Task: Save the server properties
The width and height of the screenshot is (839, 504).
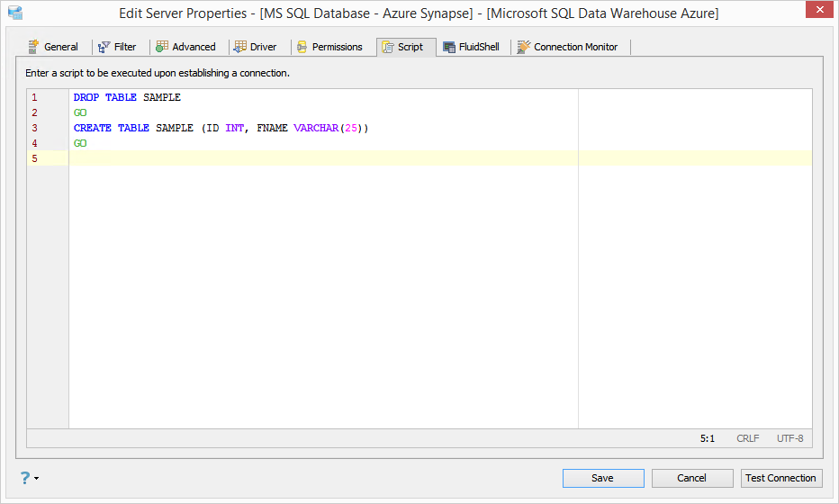Action: (603, 478)
